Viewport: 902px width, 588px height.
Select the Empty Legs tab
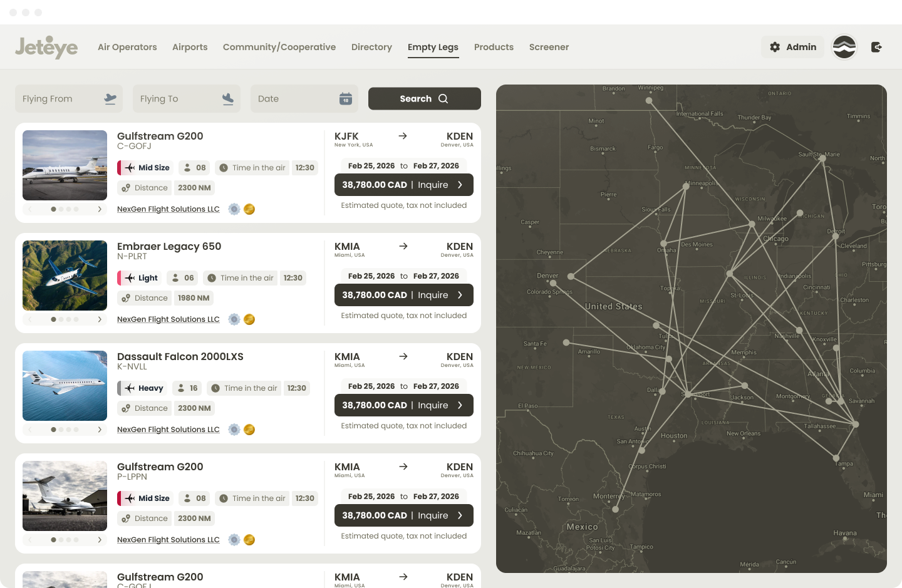(x=433, y=47)
